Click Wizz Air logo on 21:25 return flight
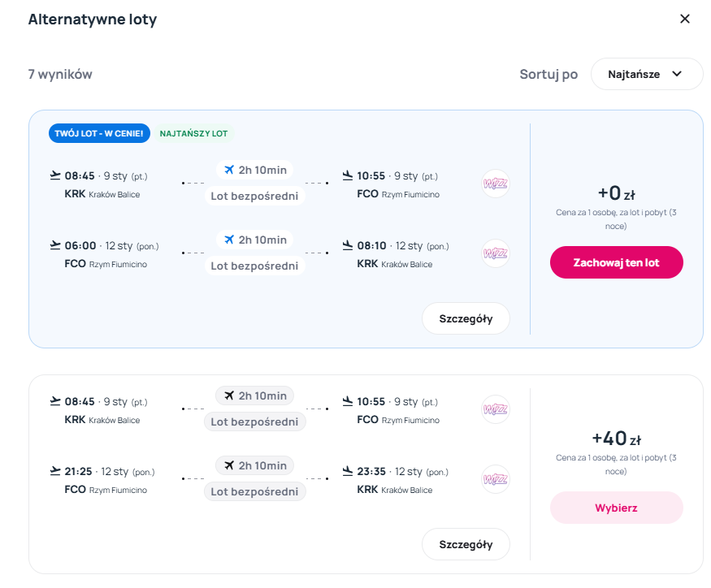The height and width of the screenshot is (588, 711). [x=495, y=479]
